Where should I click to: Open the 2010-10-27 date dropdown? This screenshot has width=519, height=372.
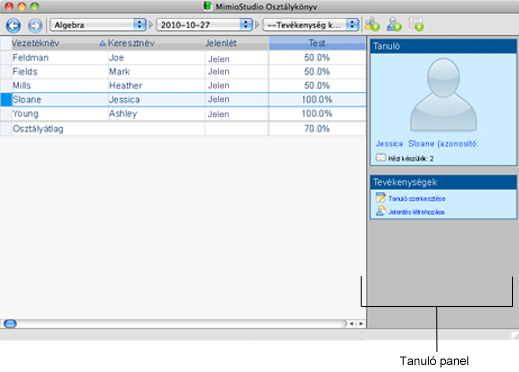click(x=204, y=25)
